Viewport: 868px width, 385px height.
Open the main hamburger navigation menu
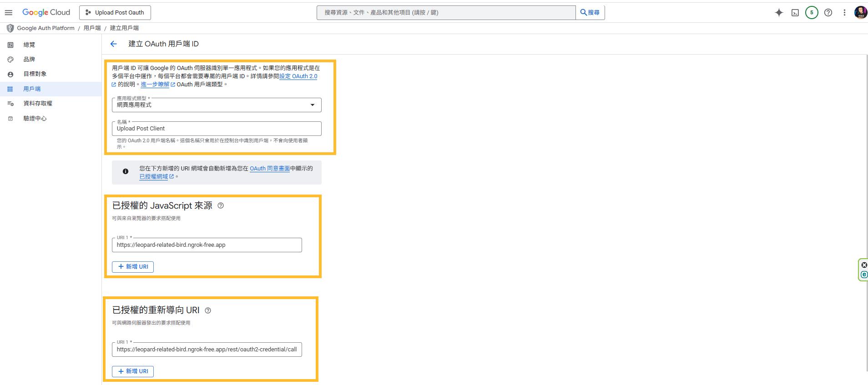pos(9,13)
